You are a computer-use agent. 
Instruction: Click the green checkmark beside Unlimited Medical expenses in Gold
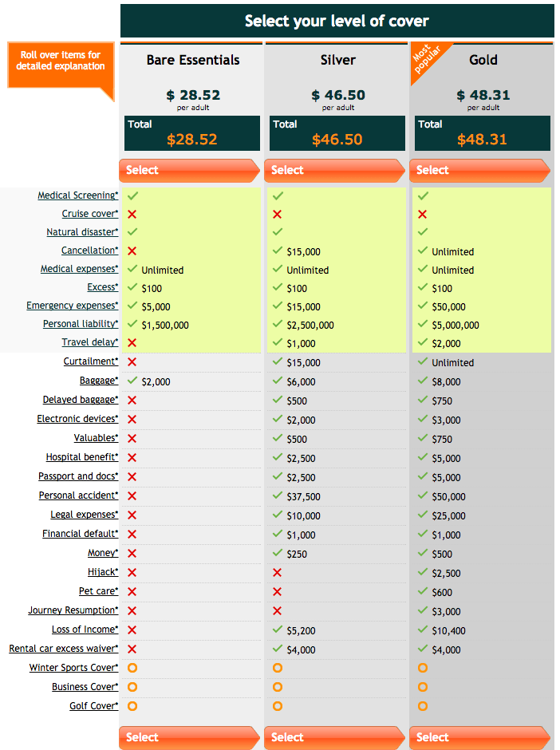pos(423,270)
